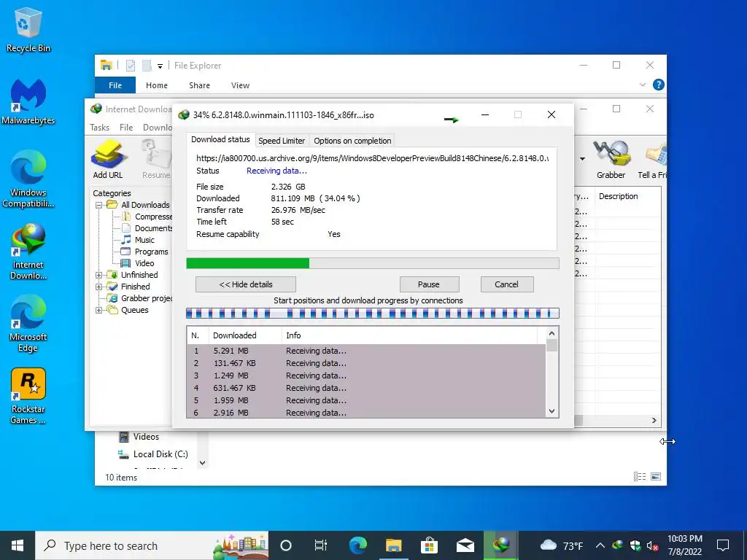This screenshot has width=747, height=560.
Task: Click the connections progress segment bar
Action: 373,314
